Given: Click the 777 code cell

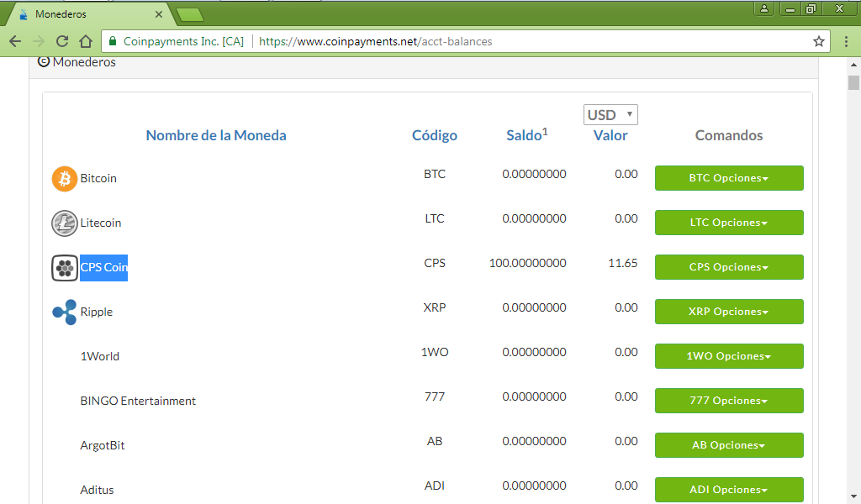Looking at the screenshot, I should tap(435, 396).
